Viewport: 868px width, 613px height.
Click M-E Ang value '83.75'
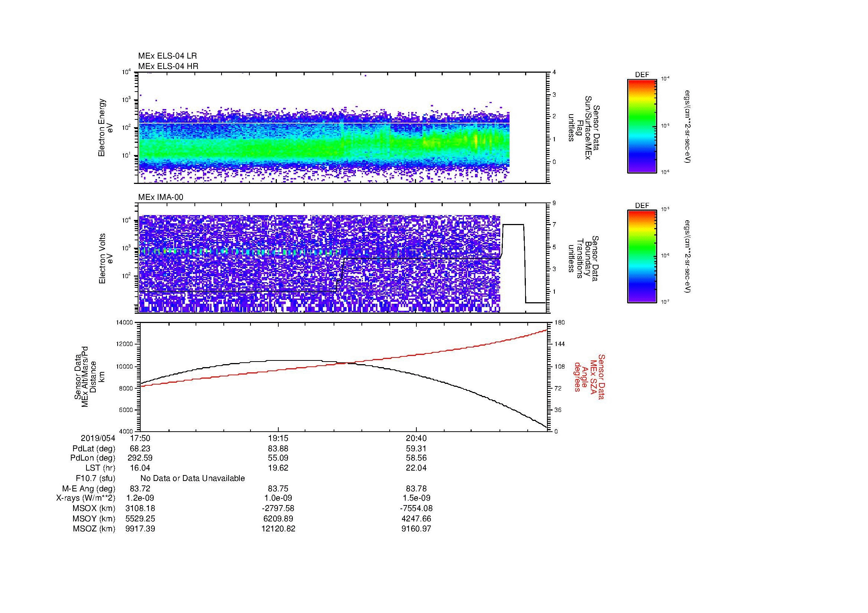pyautogui.click(x=278, y=489)
